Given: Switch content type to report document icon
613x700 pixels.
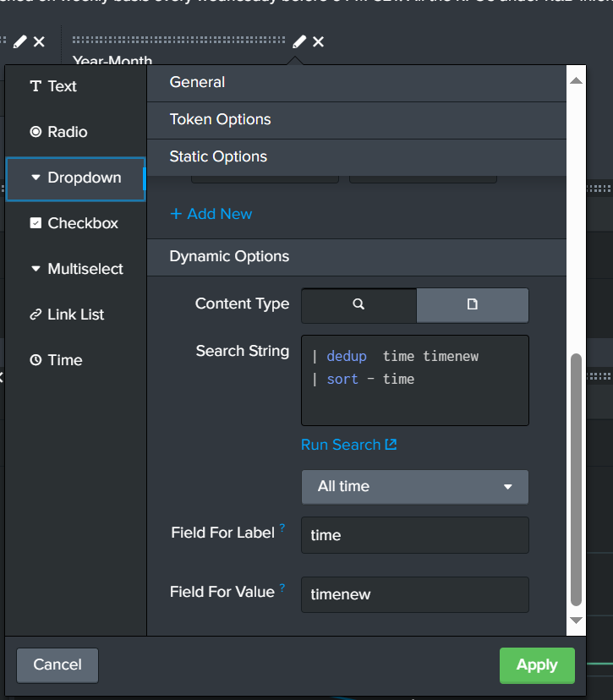Looking at the screenshot, I should 473,304.
